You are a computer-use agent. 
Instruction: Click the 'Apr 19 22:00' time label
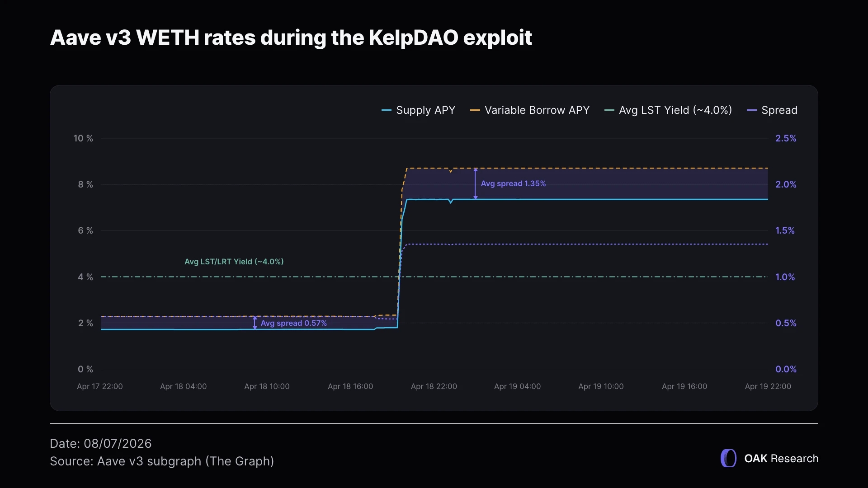[768, 386]
